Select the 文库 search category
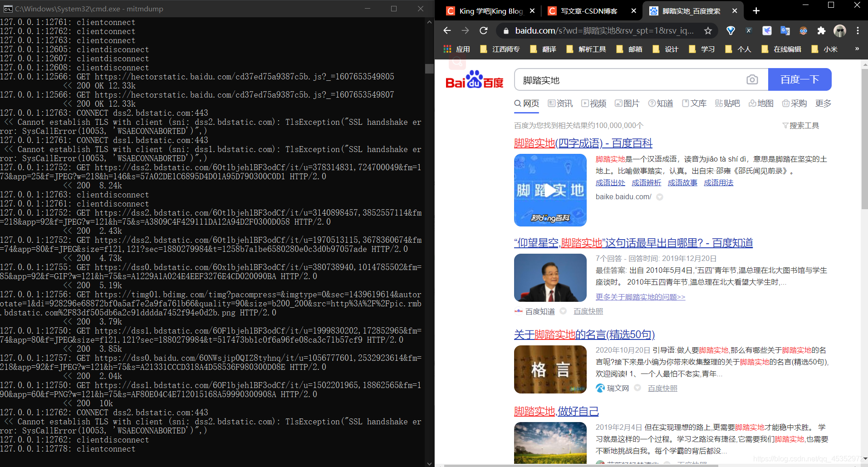Screen dimensions: 868x467 [x=694, y=103]
